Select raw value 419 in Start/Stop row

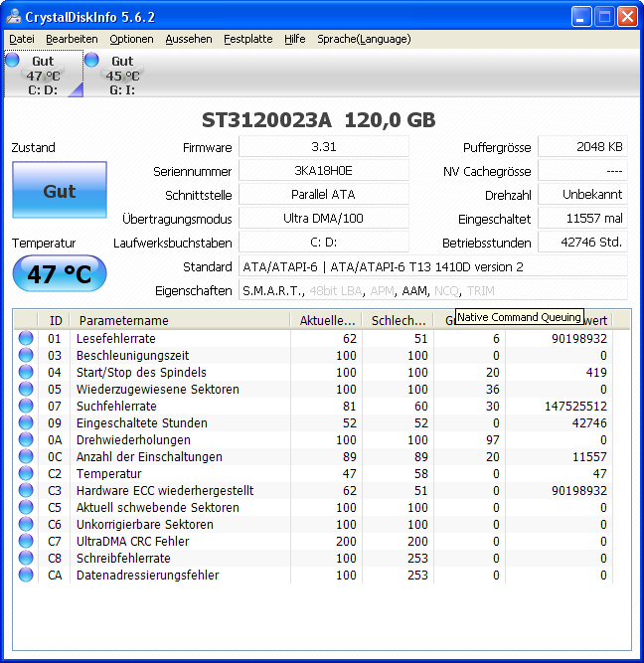tap(596, 372)
